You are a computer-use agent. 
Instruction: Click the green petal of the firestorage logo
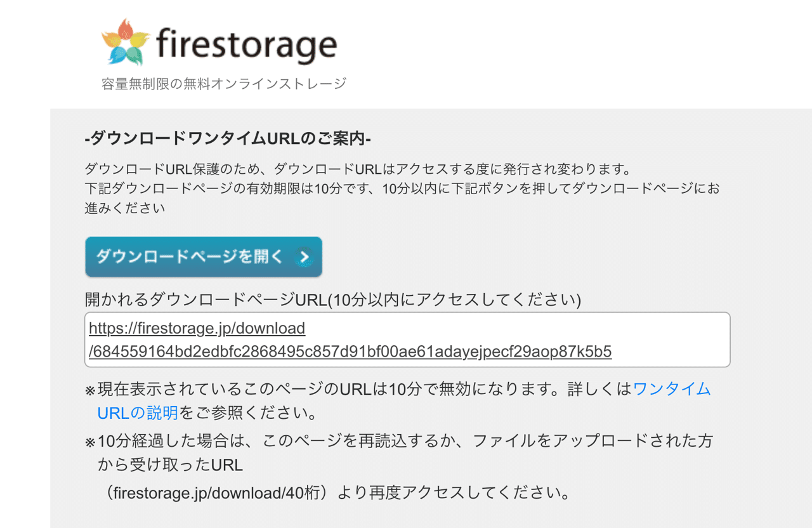click(x=134, y=55)
